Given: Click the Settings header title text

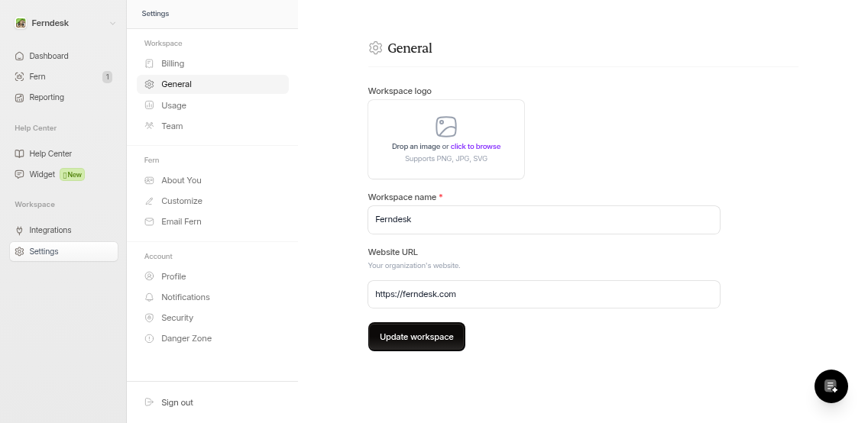Looking at the screenshot, I should point(156,14).
